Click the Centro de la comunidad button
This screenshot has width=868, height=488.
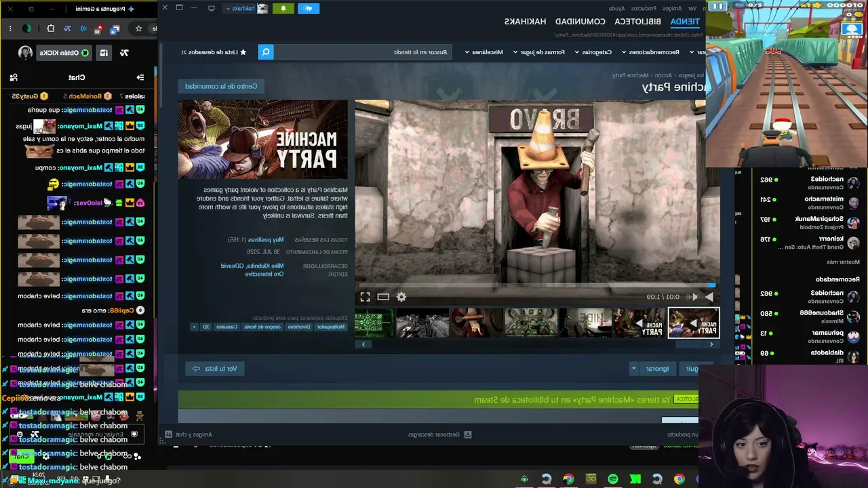pos(221,86)
